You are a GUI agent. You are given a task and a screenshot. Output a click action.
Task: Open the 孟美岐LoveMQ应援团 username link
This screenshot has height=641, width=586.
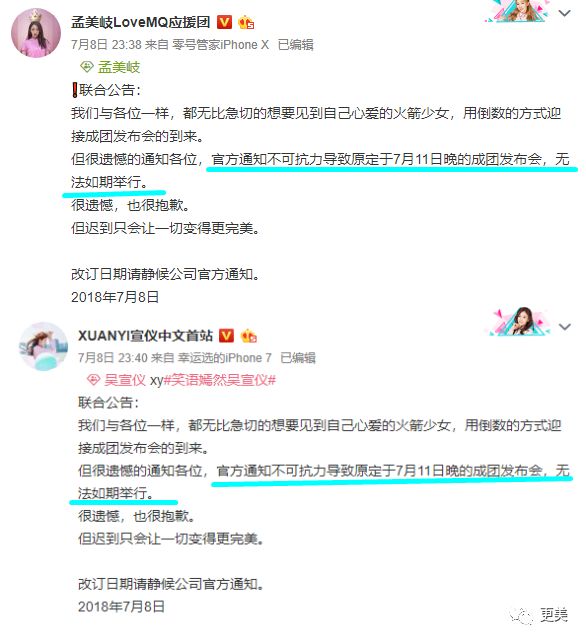click(141, 22)
